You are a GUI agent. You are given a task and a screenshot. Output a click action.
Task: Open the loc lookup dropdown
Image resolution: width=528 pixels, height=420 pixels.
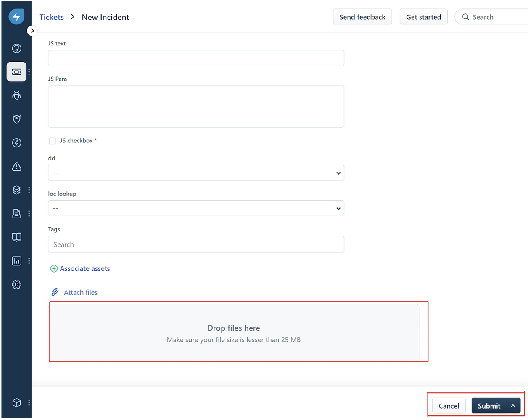(196, 209)
